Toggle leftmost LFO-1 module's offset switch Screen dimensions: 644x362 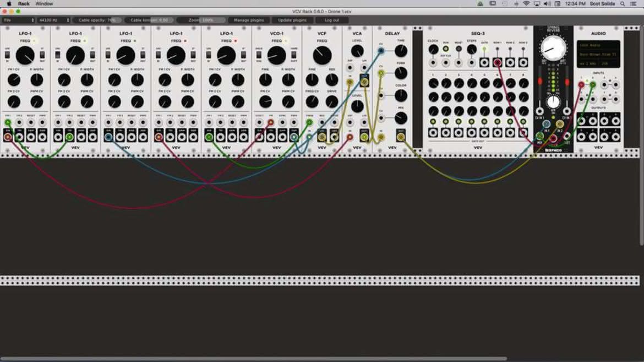click(x=7, y=55)
